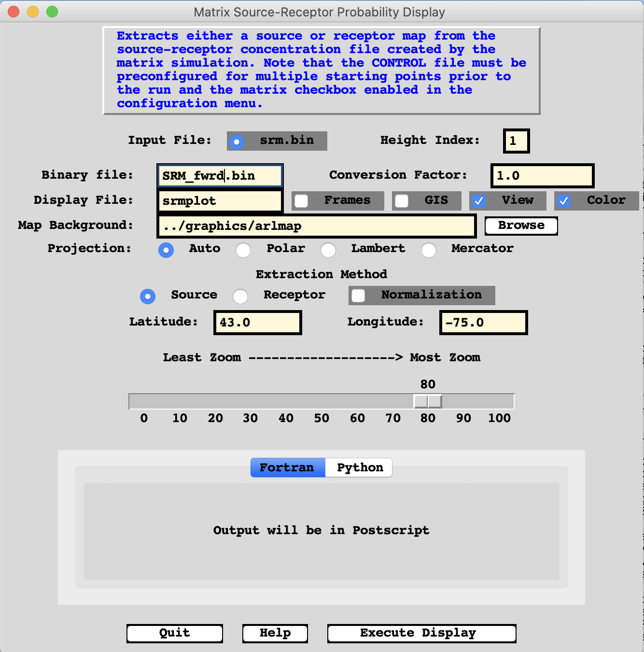Pick Mercator projection

(429, 250)
